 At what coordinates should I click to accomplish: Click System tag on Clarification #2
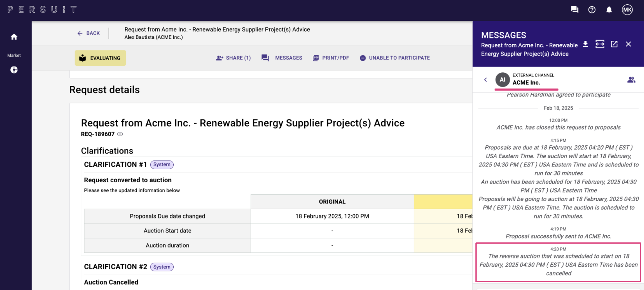point(162,267)
